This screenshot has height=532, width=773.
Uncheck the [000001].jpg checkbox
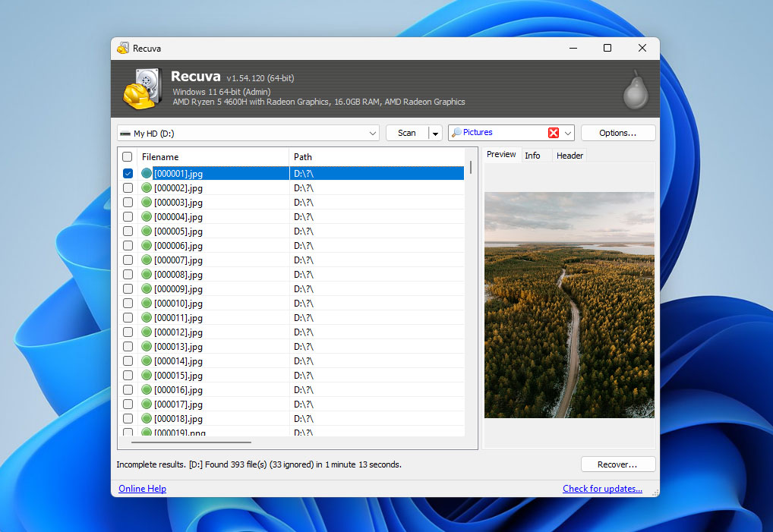click(128, 173)
